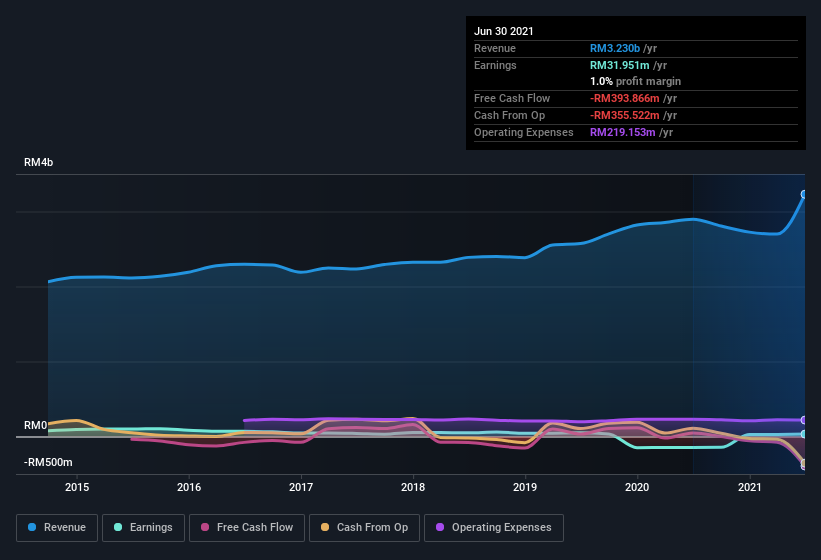Click the Operating Expenses label in tooltip
The height and width of the screenshot is (560, 821).
524,132
